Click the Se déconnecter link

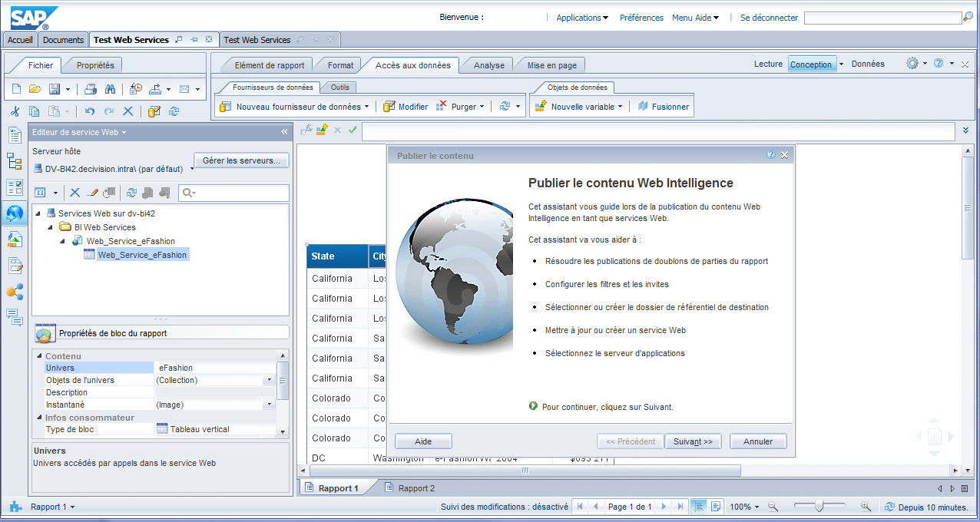pos(769,18)
